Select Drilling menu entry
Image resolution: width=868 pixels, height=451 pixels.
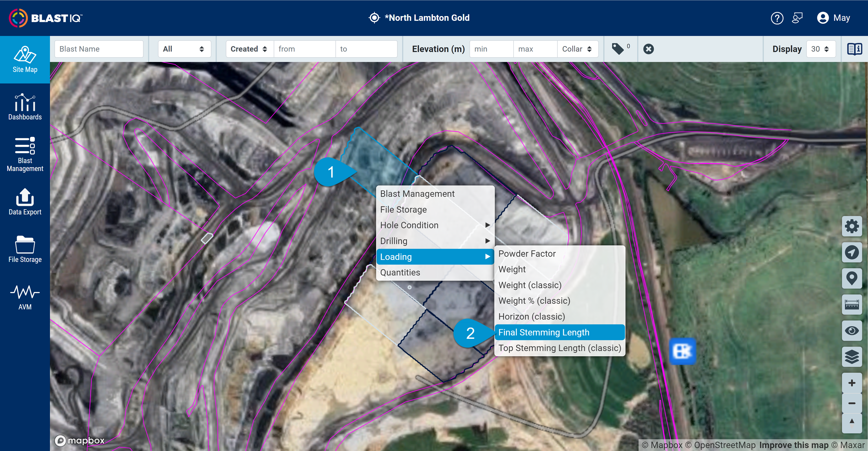tap(435, 241)
